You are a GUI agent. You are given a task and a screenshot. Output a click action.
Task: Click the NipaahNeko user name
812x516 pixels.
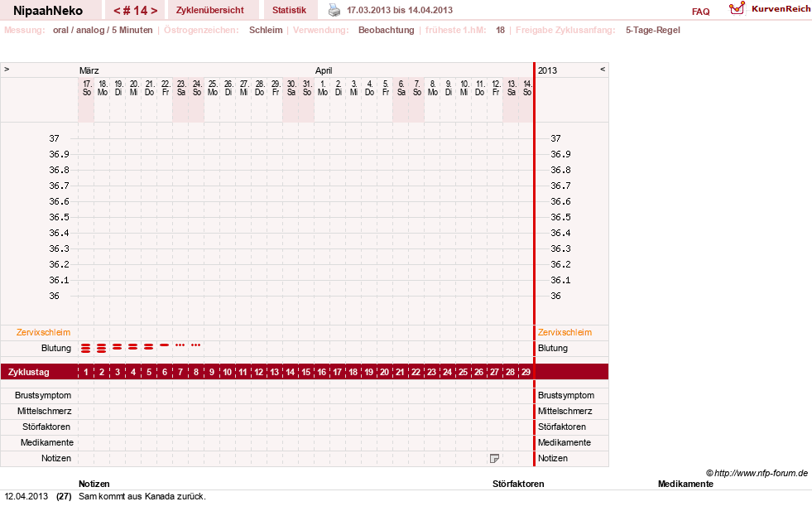coord(48,11)
